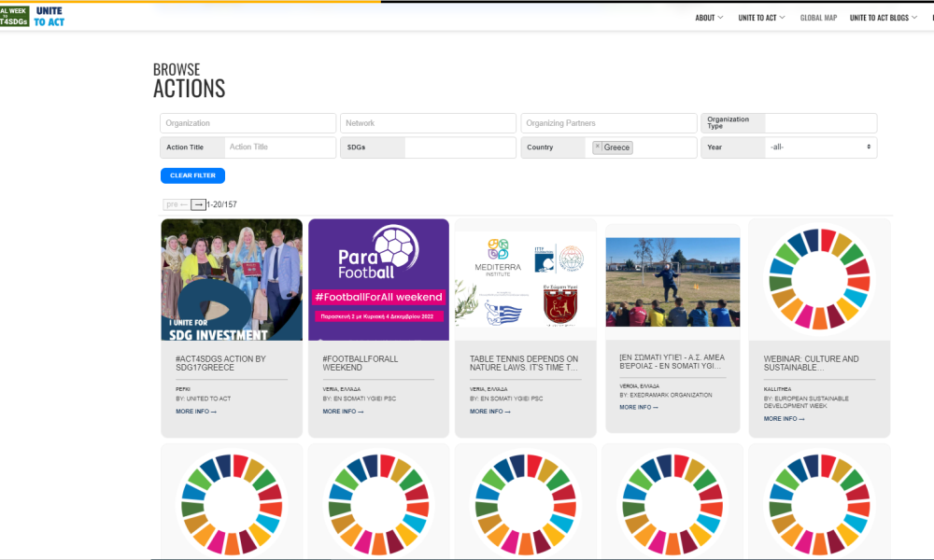The image size is (934, 560).
Task: Open the Para Football card image
Action: pos(379,280)
